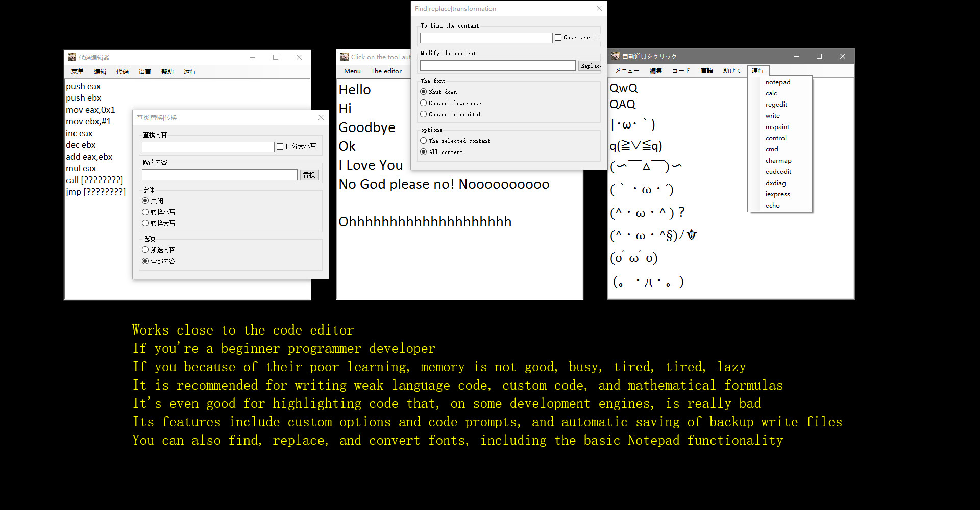Screen dimensions: 980x510
Task: Choose charmap from the 運行 dropdown
Action: coord(780,161)
